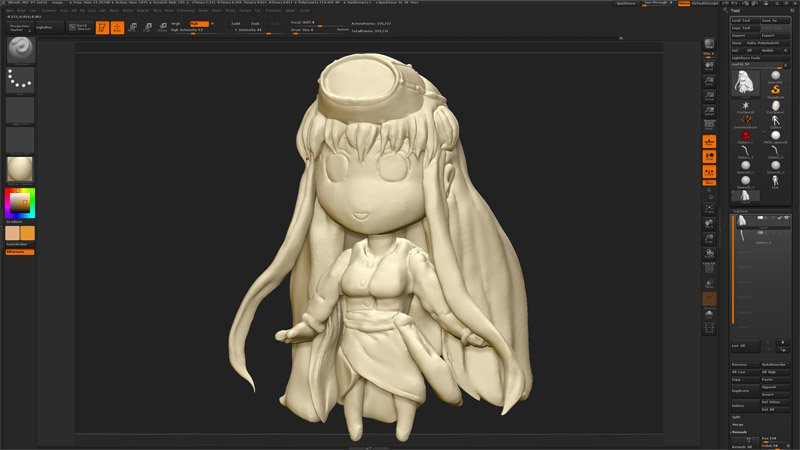
Task: Click the Duplicate subtool button
Action: point(743,389)
